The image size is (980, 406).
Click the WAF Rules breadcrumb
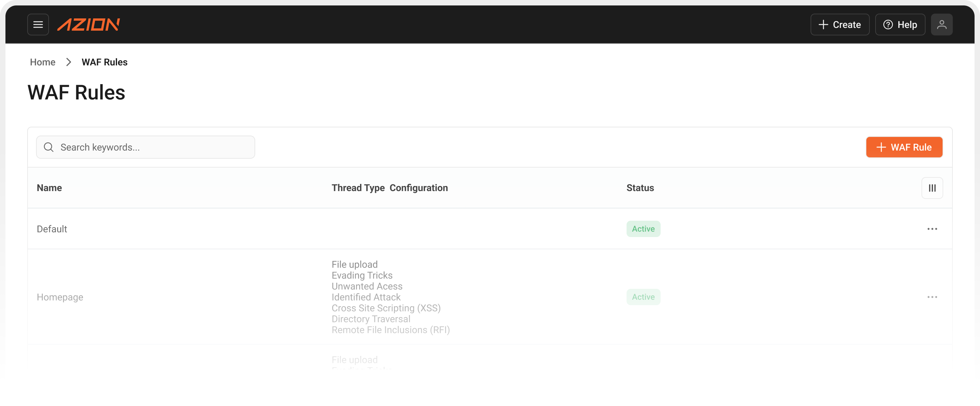(x=104, y=62)
